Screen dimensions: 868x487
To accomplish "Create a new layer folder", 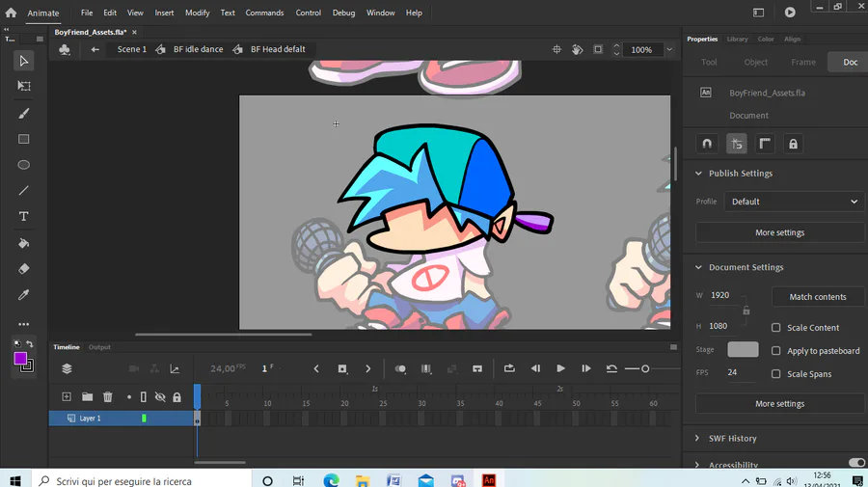I will pos(87,396).
